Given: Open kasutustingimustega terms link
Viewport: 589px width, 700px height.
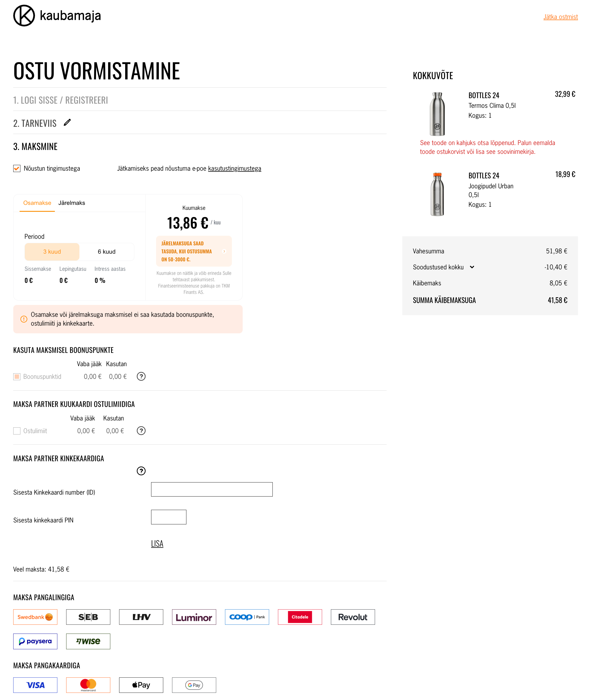Looking at the screenshot, I should (x=234, y=168).
